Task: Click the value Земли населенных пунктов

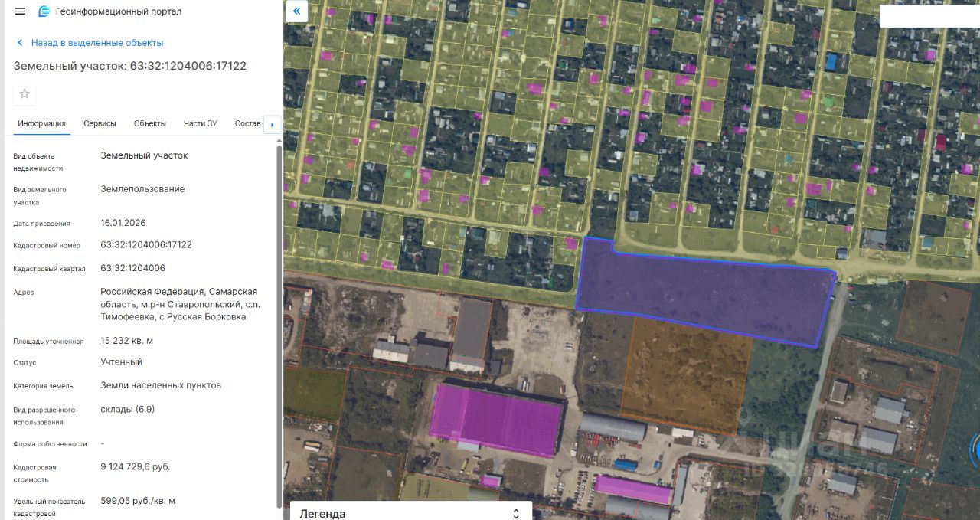Action: (x=161, y=385)
